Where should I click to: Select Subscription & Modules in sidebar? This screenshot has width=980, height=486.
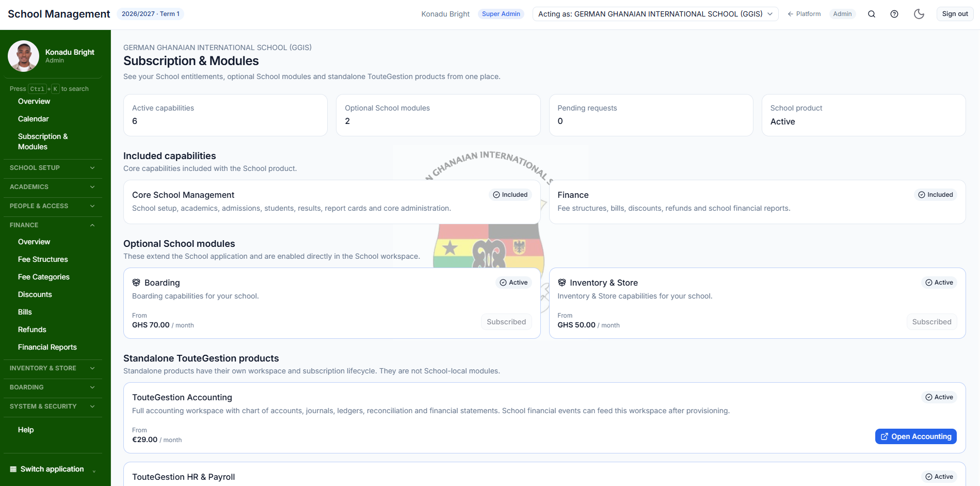point(43,142)
